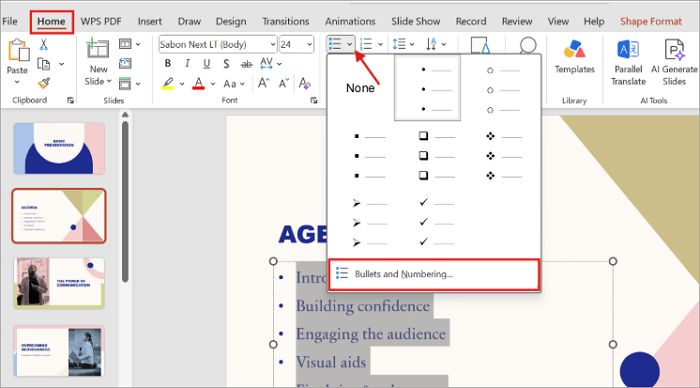
Task: Select the Basic Presentation slide thumbnail
Action: (59, 148)
